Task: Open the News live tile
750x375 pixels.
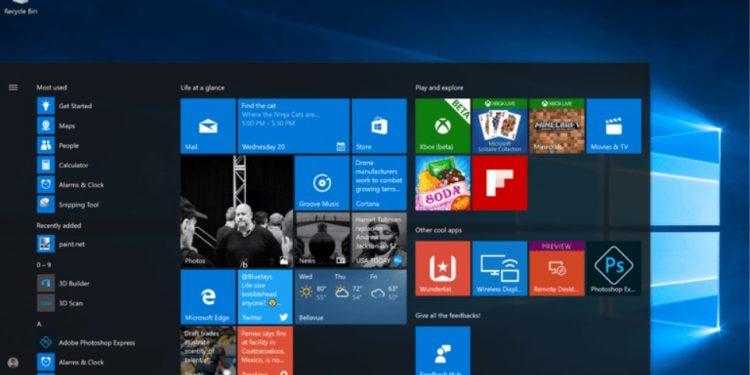Action: pos(322,240)
